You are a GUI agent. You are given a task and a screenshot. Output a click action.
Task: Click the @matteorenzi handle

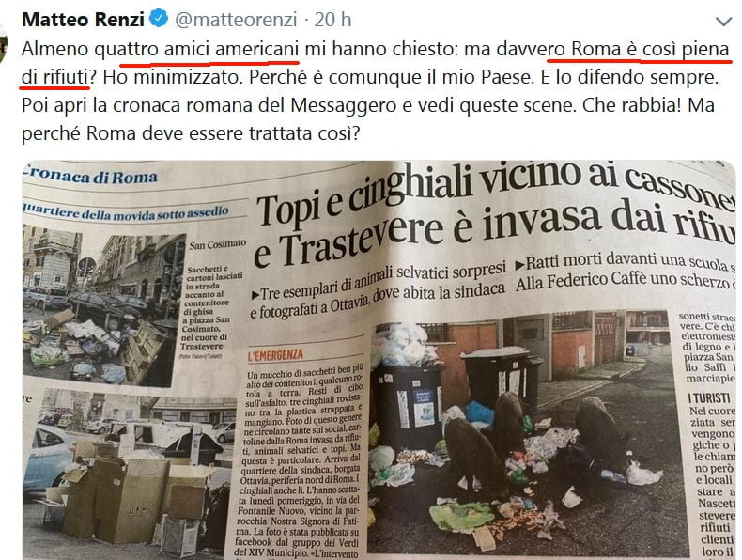tap(236, 20)
